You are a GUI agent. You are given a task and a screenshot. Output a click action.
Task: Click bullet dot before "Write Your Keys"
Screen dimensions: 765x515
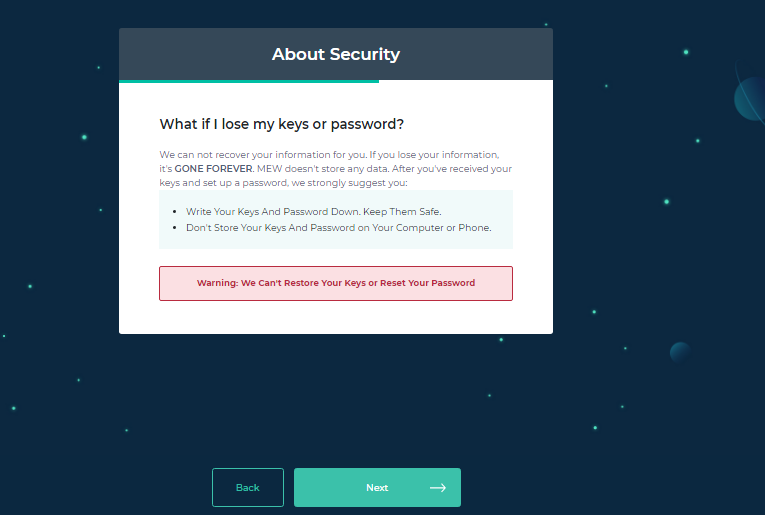pos(175,212)
